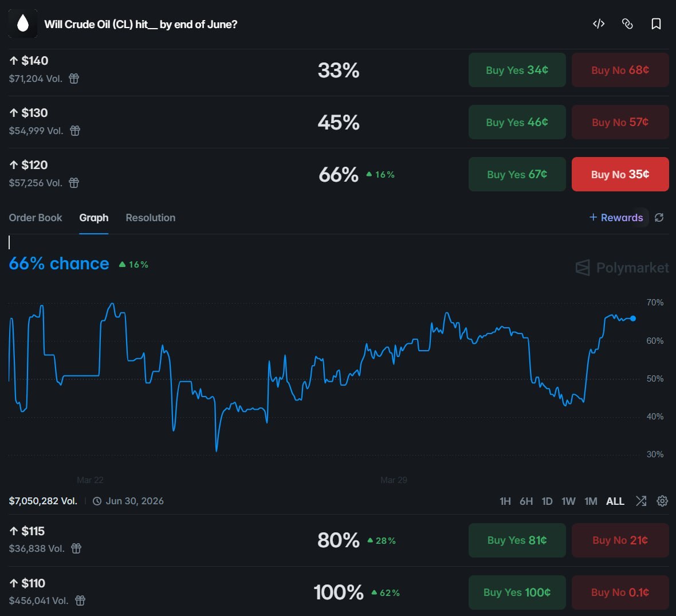This screenshot has height=616, width=676.
Task: Click the crude oil drop logo
Action: (x=23, y=23)
